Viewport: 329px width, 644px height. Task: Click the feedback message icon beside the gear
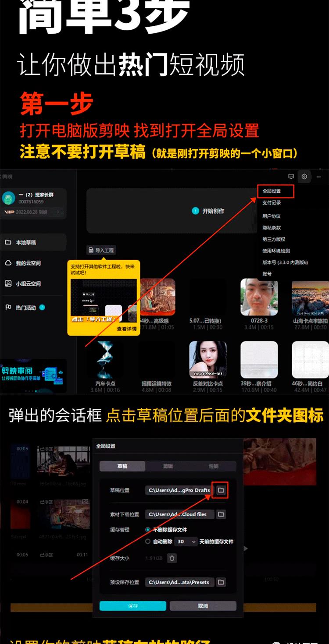(x=290, y=177)
